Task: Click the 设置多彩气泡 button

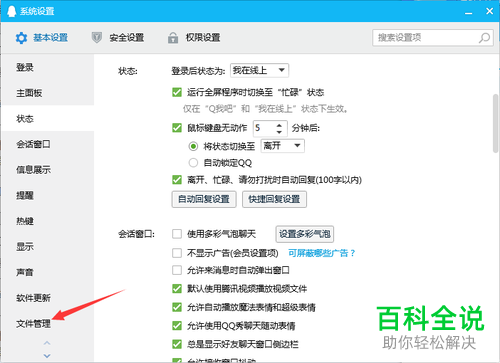Action: tap(305, 234)
